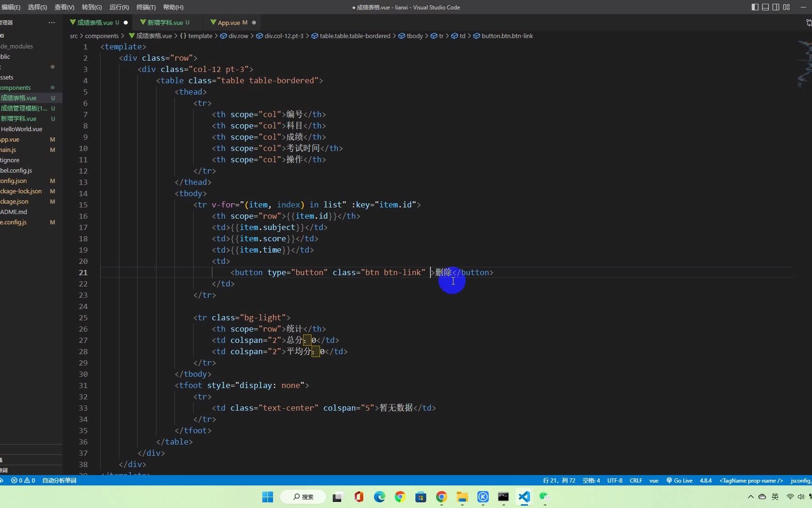Click TypeScript version 4.8.4
The image size is (812, 508).
click(x=705, y=480)
